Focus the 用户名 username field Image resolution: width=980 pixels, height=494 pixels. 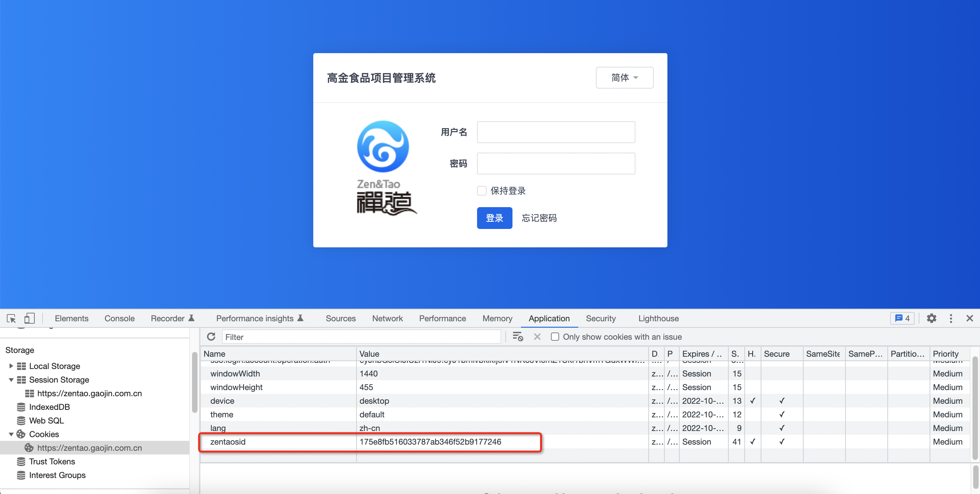[556, 132]
